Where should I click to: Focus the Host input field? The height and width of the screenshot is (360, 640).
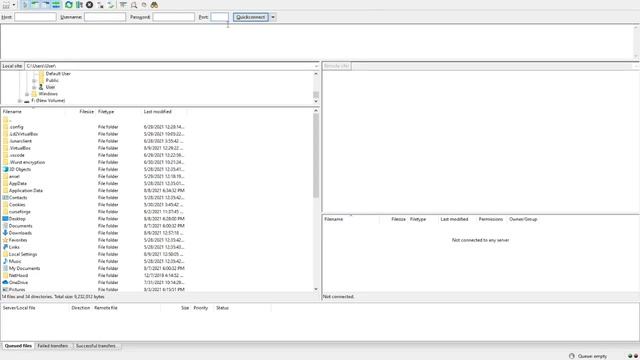tap(35, 17)
